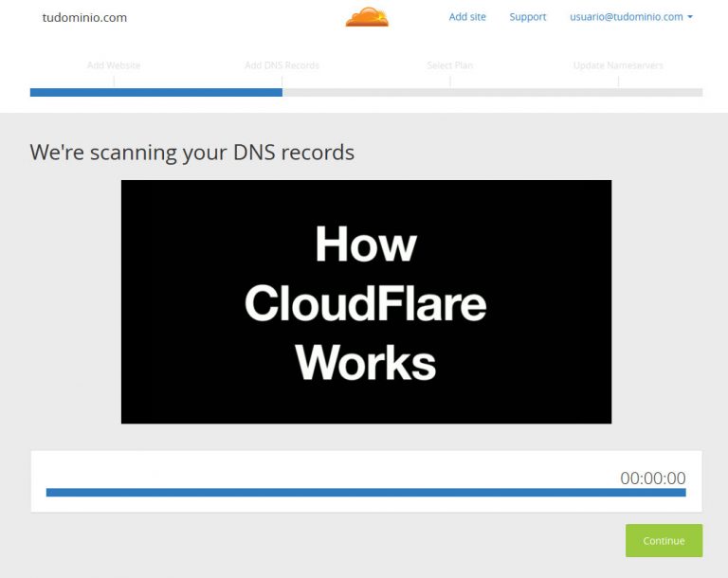Click the Cloudflare cloud logo

coord(367,17)
